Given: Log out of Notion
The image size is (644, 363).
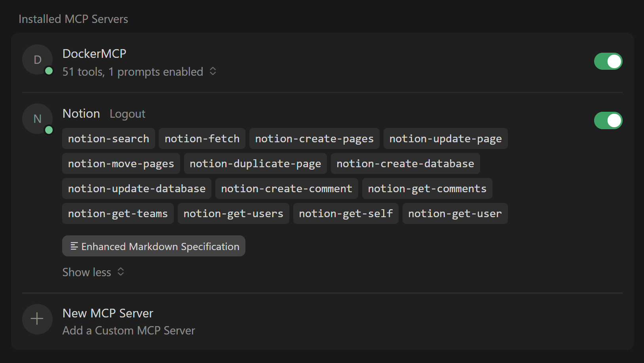Looking at the screenshot, I should pyautogui.click(x=127, y=114).
